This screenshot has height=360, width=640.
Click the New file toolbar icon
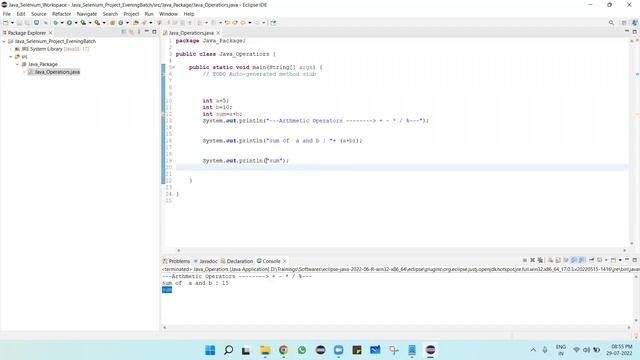coord(5,23)
